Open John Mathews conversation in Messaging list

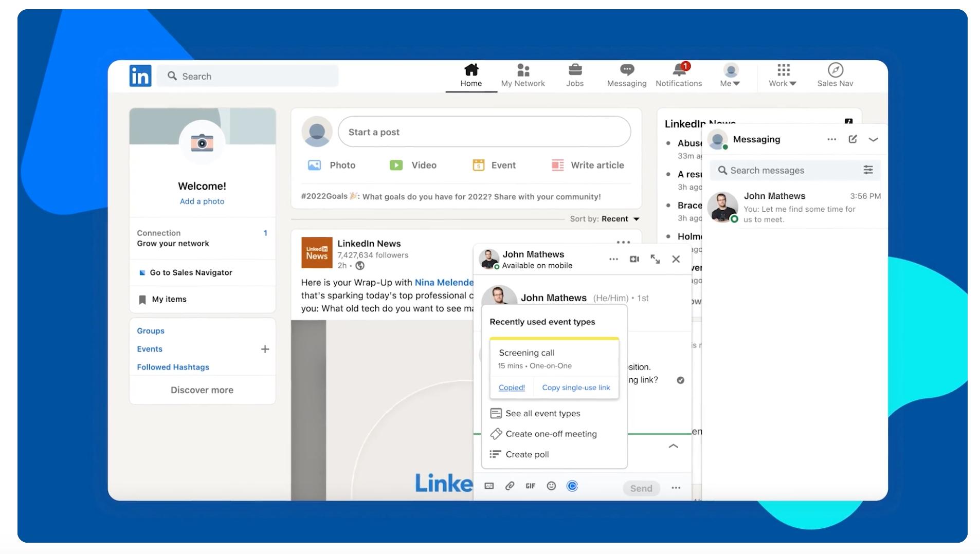(794, 207)
